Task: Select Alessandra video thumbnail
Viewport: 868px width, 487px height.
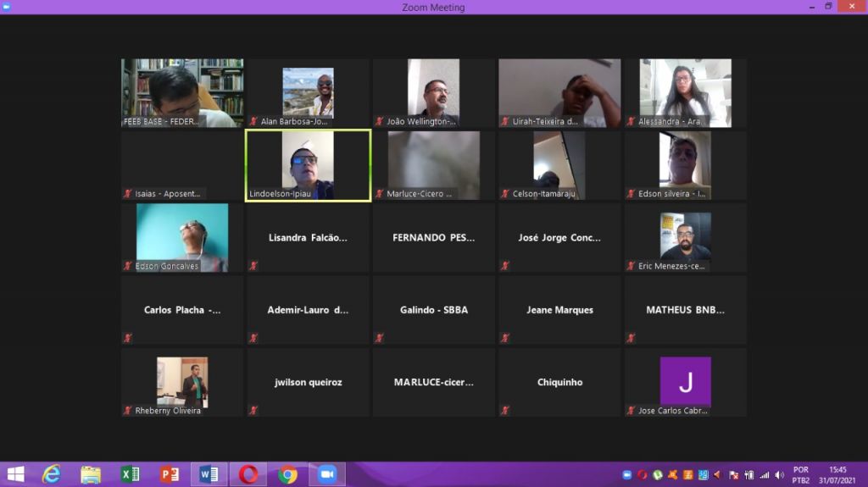Action: (x=685, y=93)
